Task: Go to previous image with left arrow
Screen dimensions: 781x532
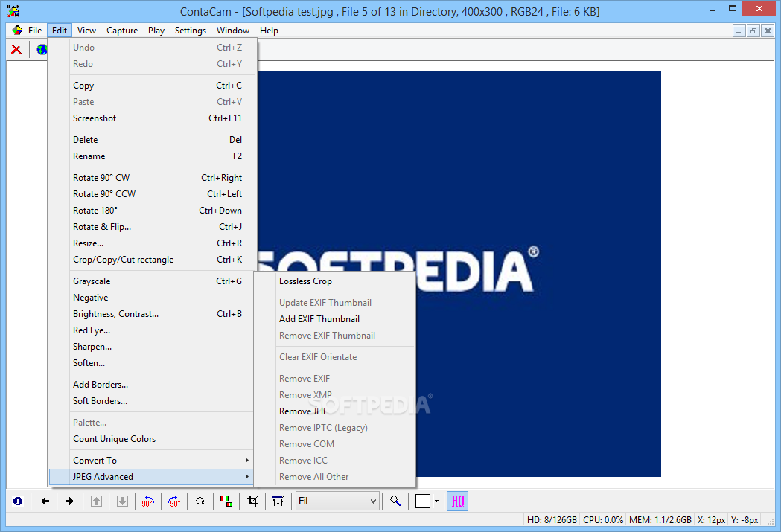Action: [x=45, y=501]
